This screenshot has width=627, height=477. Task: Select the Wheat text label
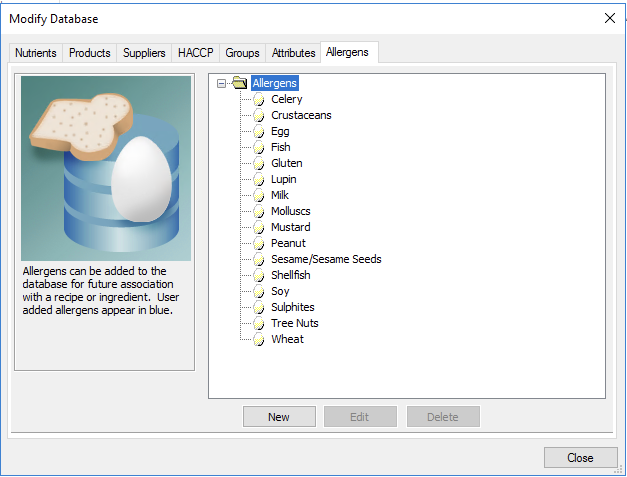coord(288,339)
